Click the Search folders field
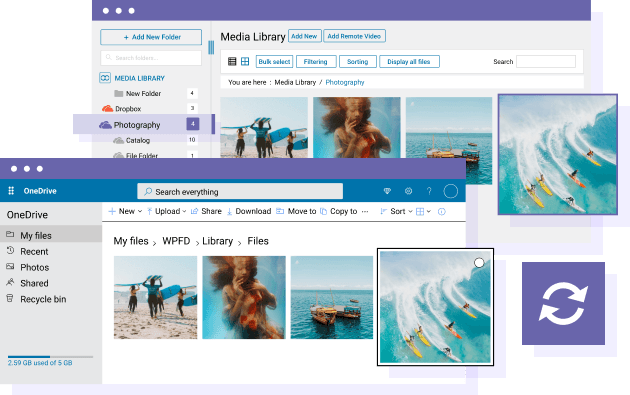 pyautogui.click(x=151, y=58)
